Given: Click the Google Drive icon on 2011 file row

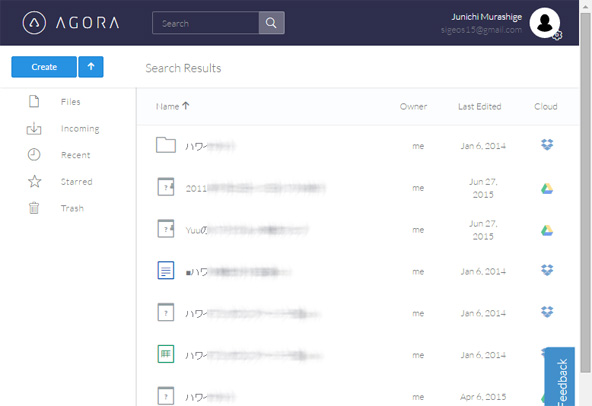Looking at the screenshot, I should point(547,188).
